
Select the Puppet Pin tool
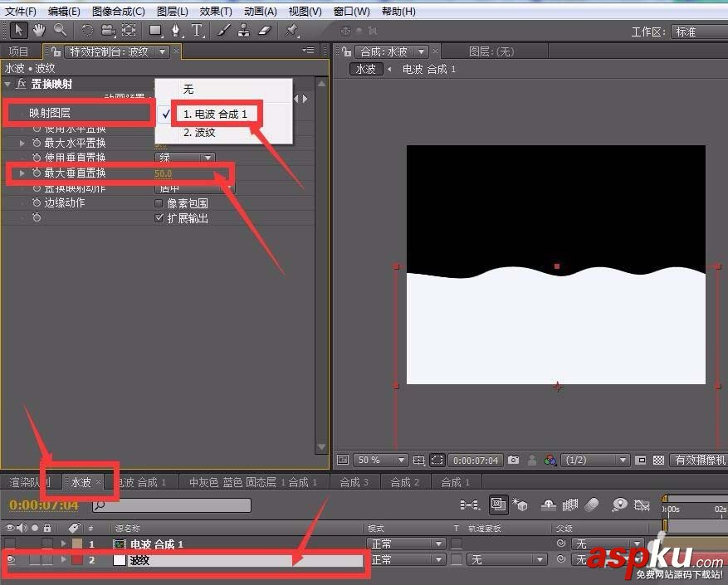(x=291, y=31)
